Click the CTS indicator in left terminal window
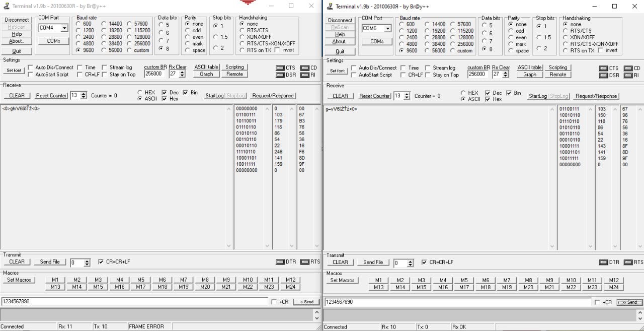This screenshot has width=644, height=331. click(285, 68)
